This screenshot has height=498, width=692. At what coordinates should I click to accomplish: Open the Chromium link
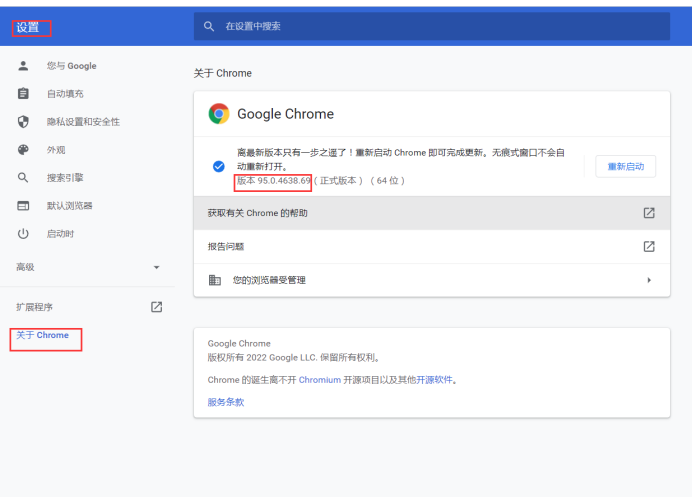(320, 380)
